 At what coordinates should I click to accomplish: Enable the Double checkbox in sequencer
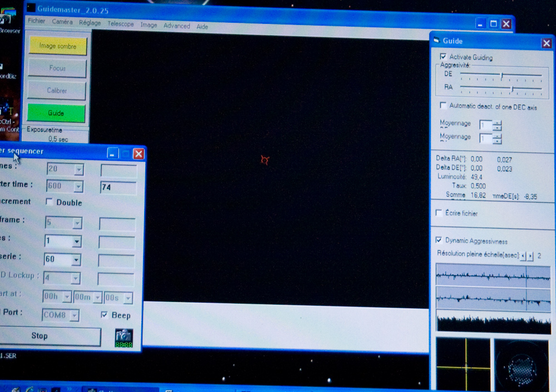tap(49, 202)
